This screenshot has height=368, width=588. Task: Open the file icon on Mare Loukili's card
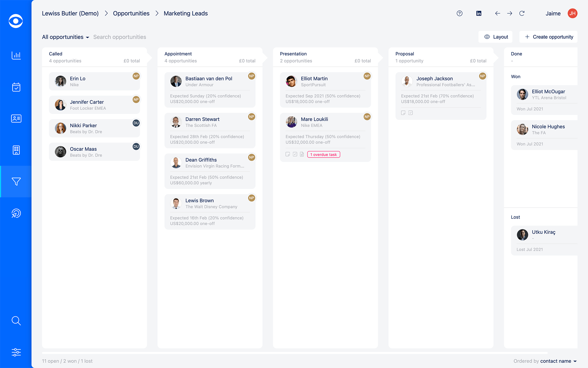[x=302, y=154]
